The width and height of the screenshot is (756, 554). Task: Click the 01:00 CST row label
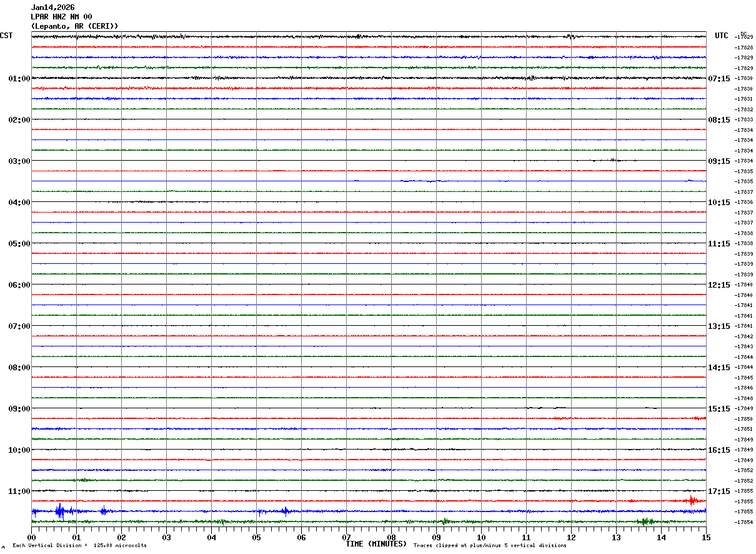[x=19, y=79]
